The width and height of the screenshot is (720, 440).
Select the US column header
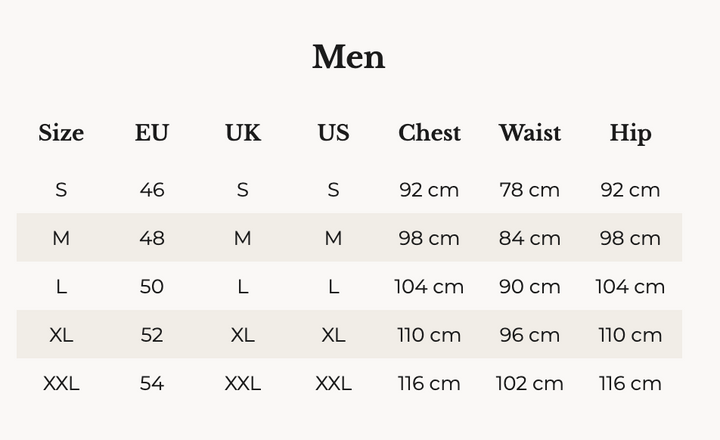pos(333,133)
